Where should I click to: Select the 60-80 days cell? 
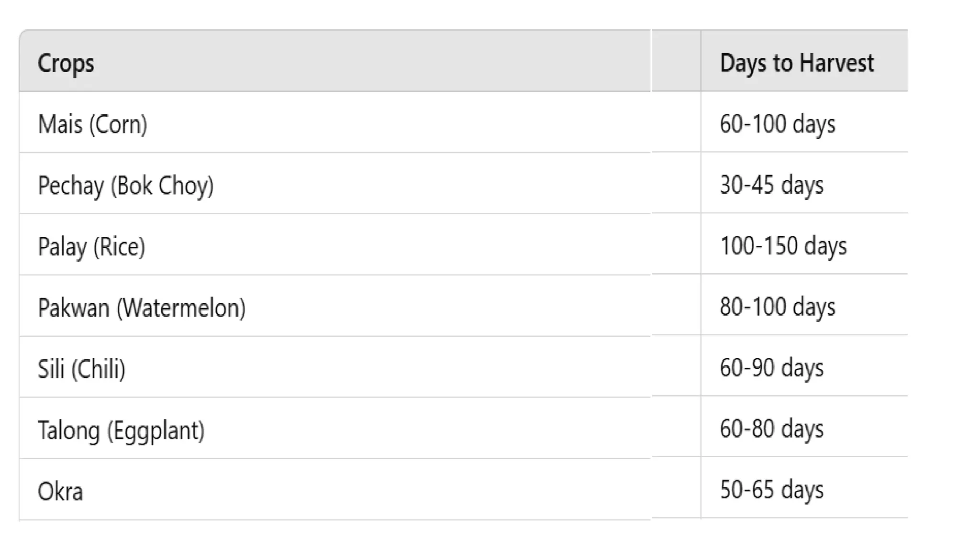[771, 429]
